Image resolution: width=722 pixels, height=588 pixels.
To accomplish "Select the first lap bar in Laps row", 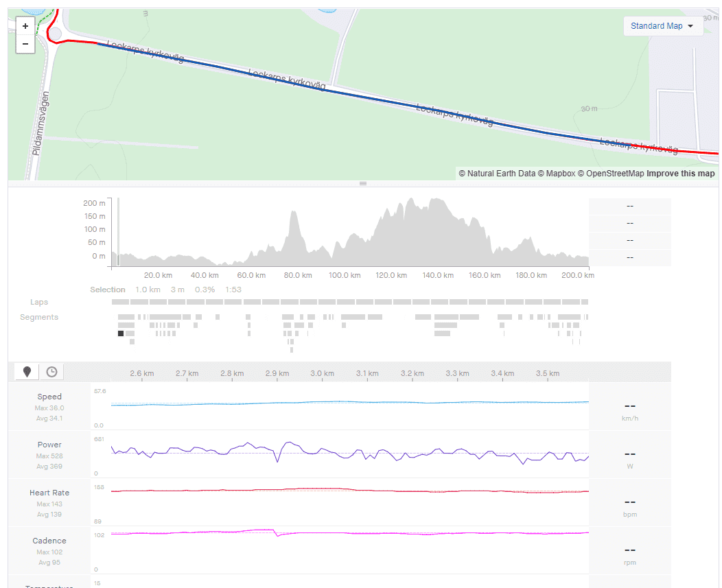I will tap(120, 302).
